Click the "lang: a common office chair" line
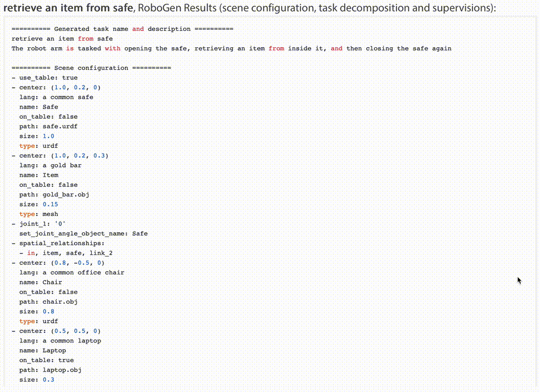This screenshot has width=540, height=392. (71, 272)
